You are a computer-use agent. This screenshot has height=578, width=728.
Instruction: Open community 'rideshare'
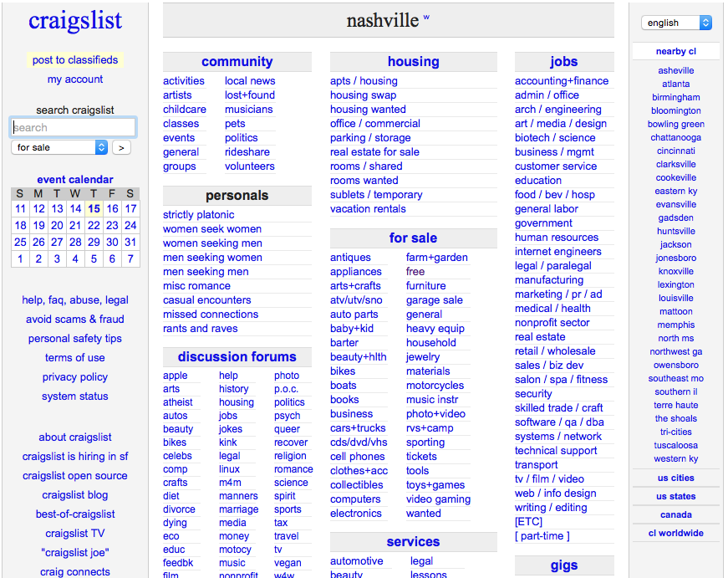click(x=247, y=152)
